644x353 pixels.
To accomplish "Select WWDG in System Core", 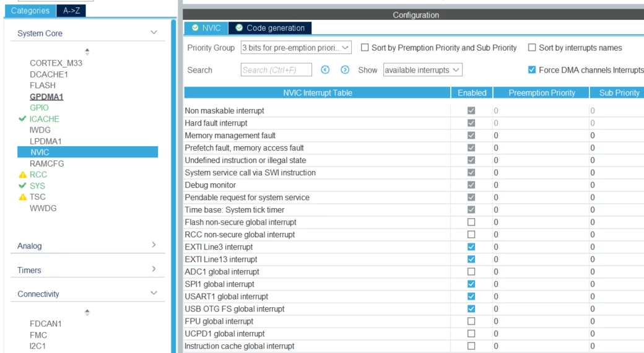I will pos(43,208).
